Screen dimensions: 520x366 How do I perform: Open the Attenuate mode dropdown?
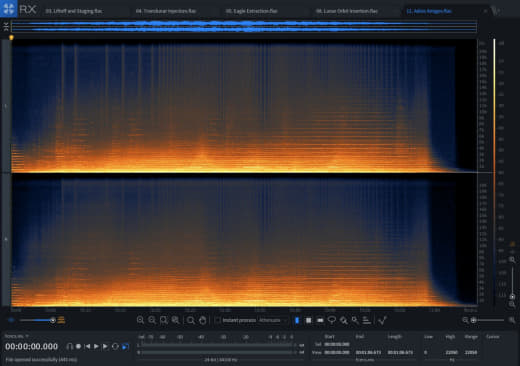point(273,320)
